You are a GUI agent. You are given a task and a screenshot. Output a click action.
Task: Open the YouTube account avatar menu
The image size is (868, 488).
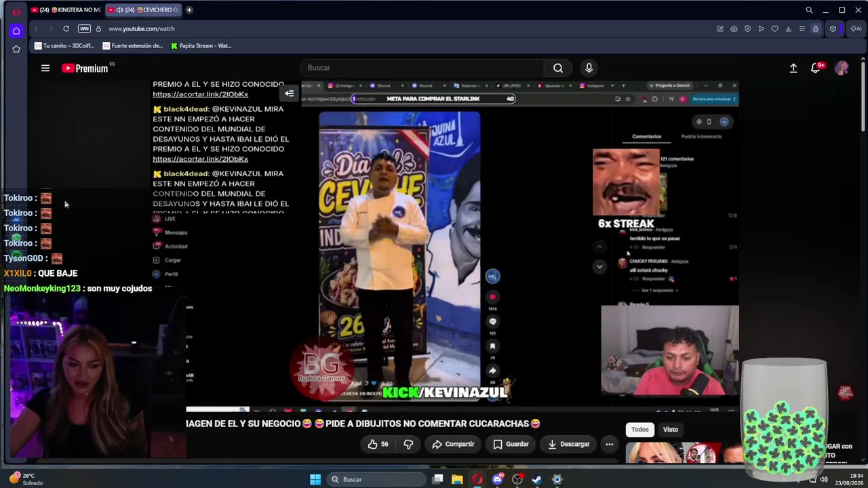tap(842, 68)
